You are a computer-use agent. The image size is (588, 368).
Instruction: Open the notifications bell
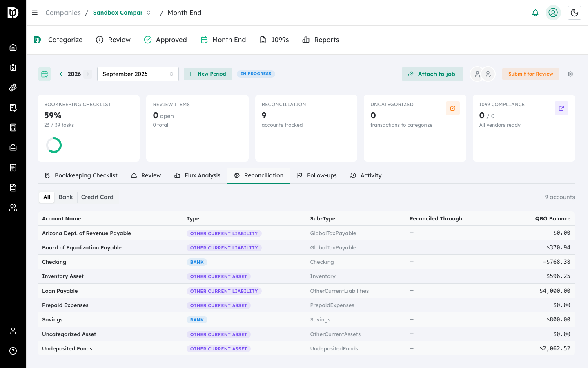[535, 13]
